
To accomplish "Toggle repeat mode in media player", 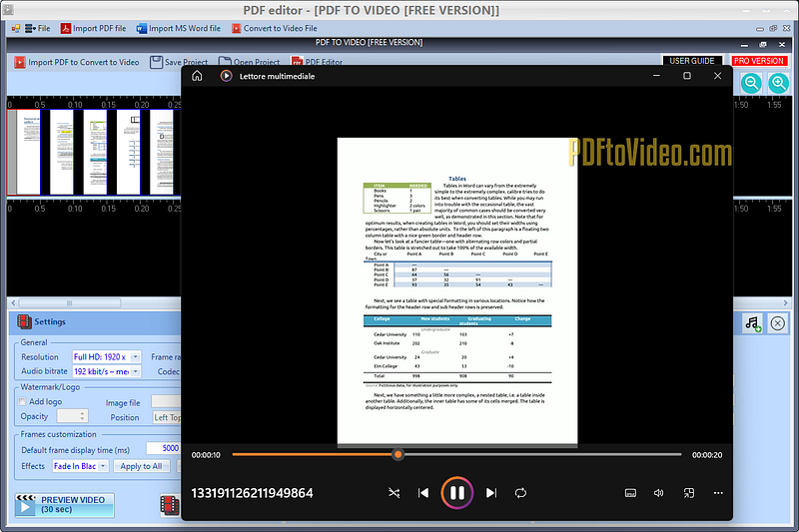I will click(520, 493).
